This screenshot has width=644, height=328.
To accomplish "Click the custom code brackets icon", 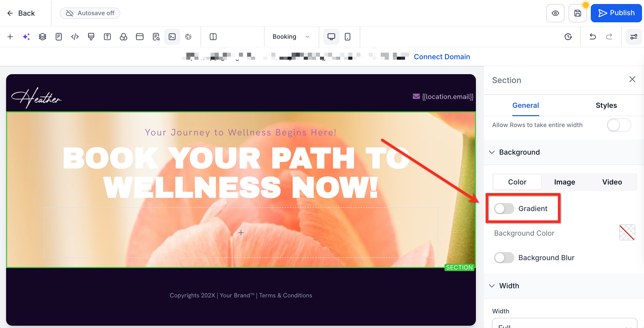I will [x=75, y=37].
